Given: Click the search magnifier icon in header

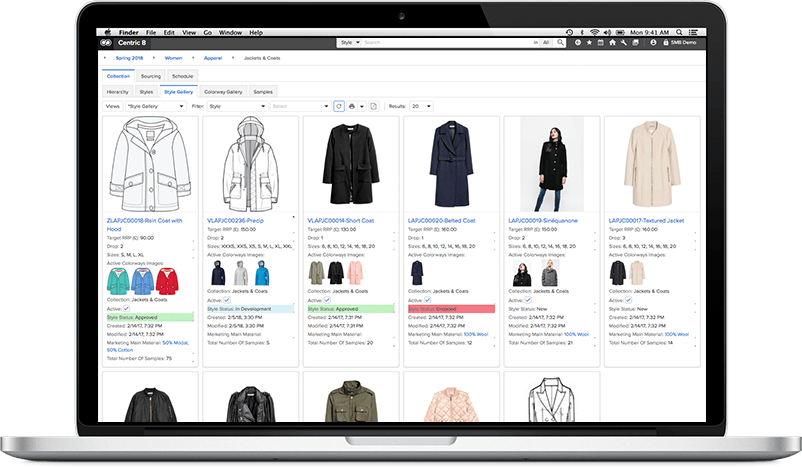Looking at the screenshot, I should (x=561, y=43).
